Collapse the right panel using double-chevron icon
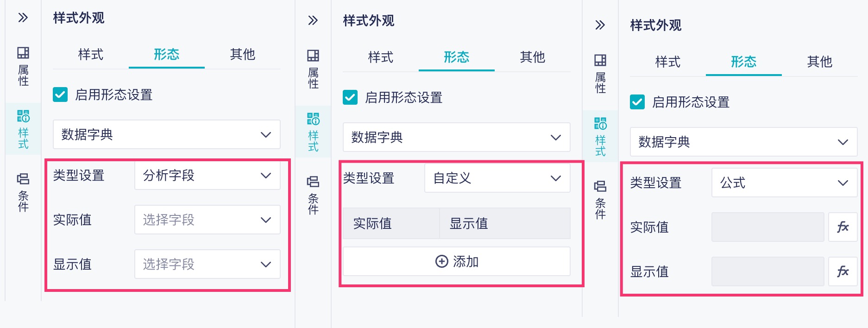This screenshot has width=868, height=328. click(600, 25)
